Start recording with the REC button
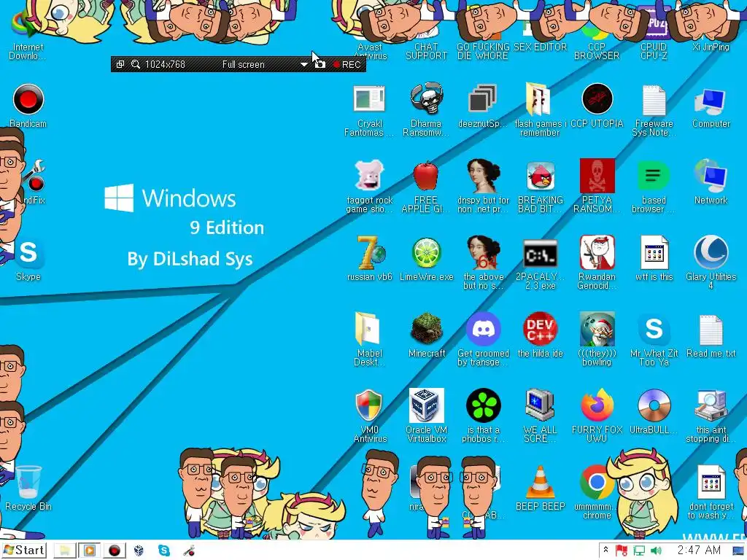This screenshot has height=560, width=747. (x=347, y=64)
